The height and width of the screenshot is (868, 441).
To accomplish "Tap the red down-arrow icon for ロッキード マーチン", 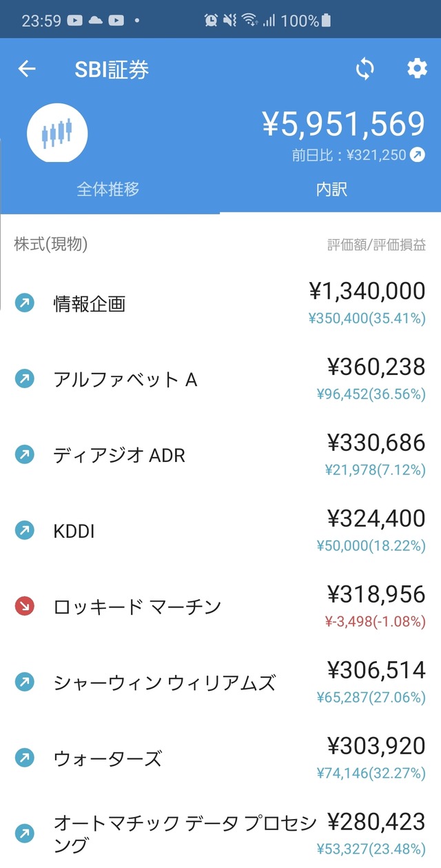I will 25,606.
